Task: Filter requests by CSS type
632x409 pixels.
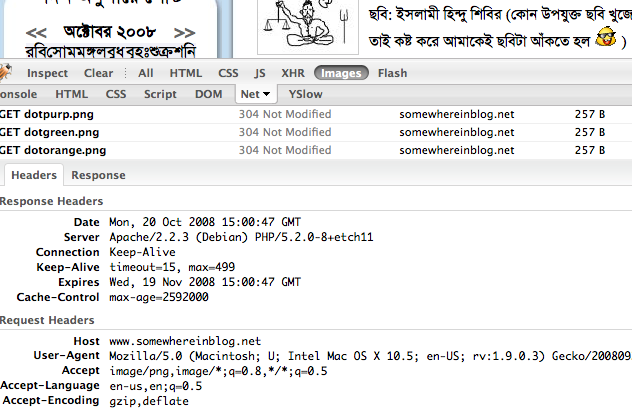Action: point(228,73)
